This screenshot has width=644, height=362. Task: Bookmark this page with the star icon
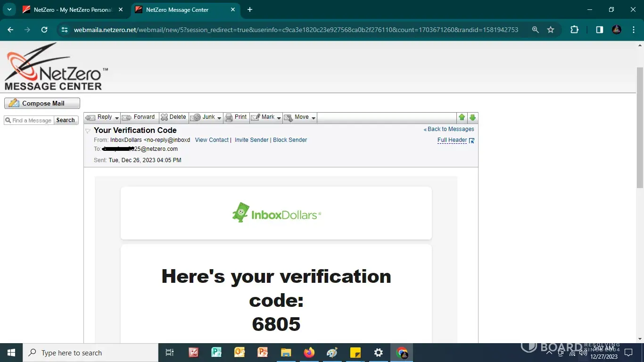[551, 30]
